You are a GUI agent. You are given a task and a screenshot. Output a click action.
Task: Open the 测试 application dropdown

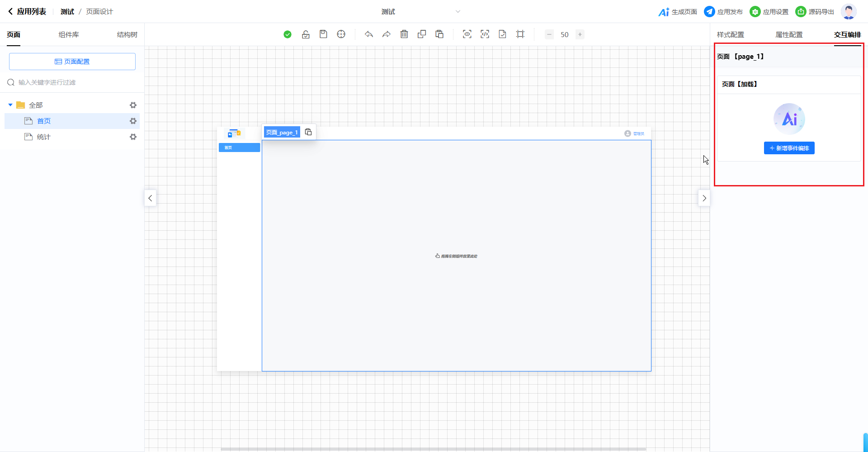click(x=420, y=12)
